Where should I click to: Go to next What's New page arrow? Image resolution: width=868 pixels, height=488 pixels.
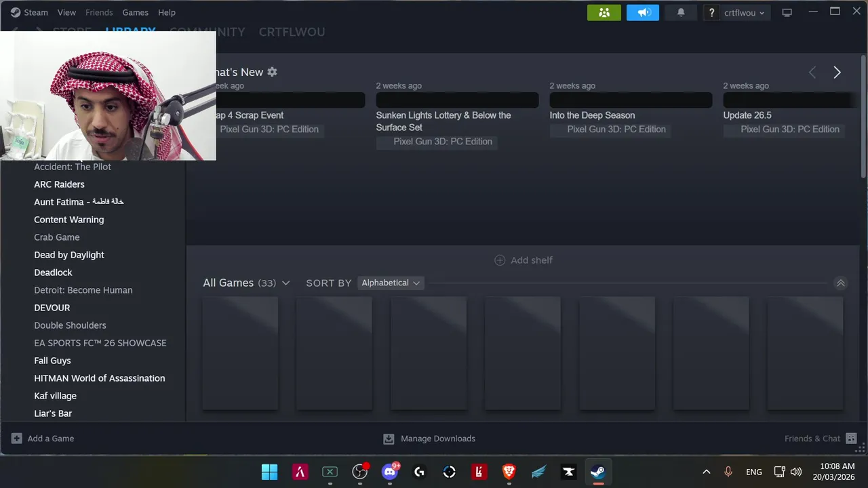837,73
